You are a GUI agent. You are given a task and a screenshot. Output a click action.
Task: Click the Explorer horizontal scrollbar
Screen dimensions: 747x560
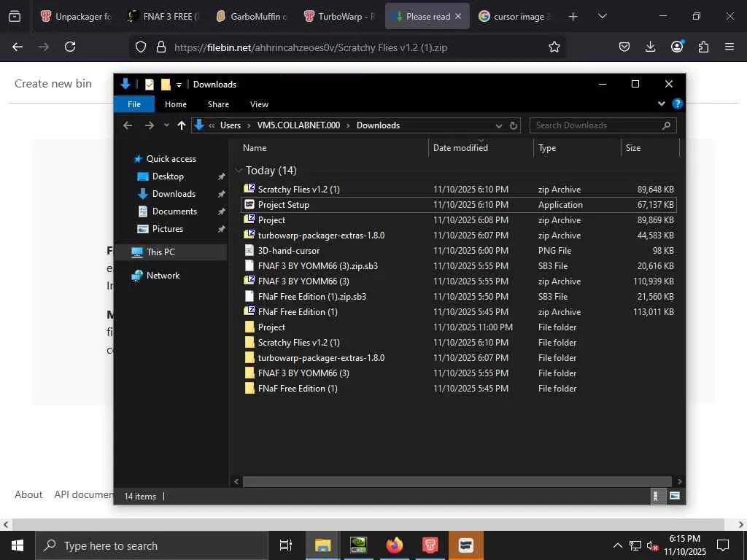457,481
